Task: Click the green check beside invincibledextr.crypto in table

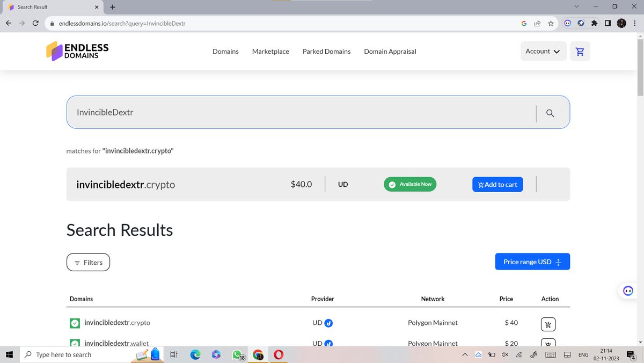Action: click(75, 323)
